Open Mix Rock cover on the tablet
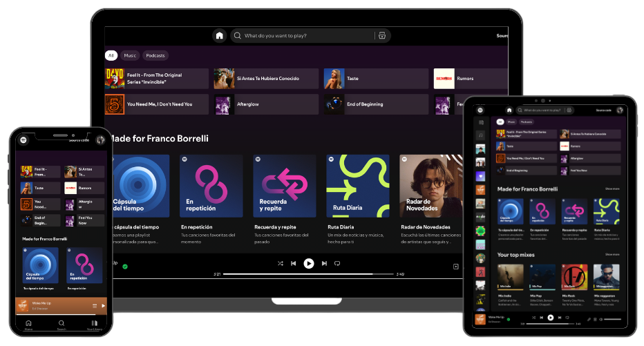The height and width of the screenshot is (346, 644). pyautogui.click(x=575, y=277)
